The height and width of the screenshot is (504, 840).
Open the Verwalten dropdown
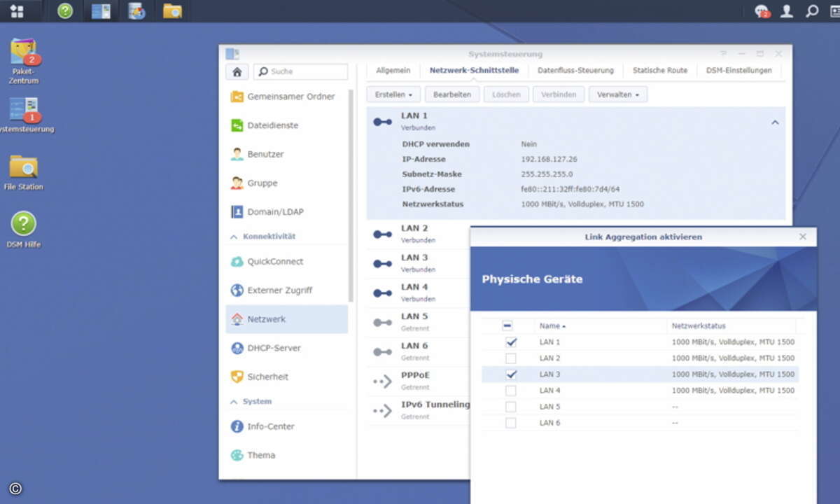point(618,94)
